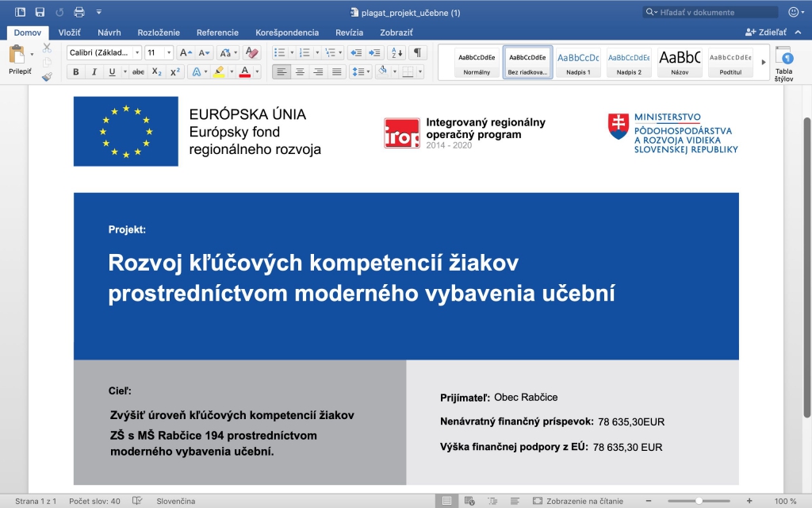Toggle superscript formatting

coord(175,71)
